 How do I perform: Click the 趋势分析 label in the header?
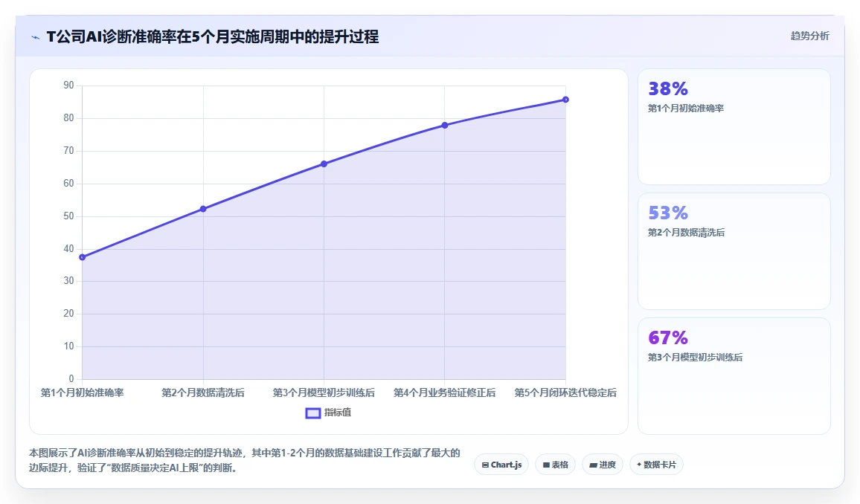click(809, 36)
